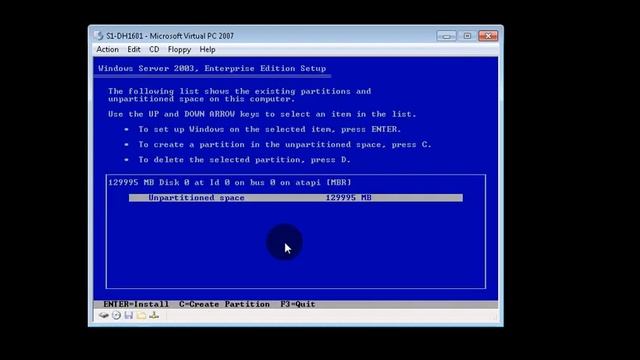
Task: Open the Action menu
Action: click(x=107, y=49)
